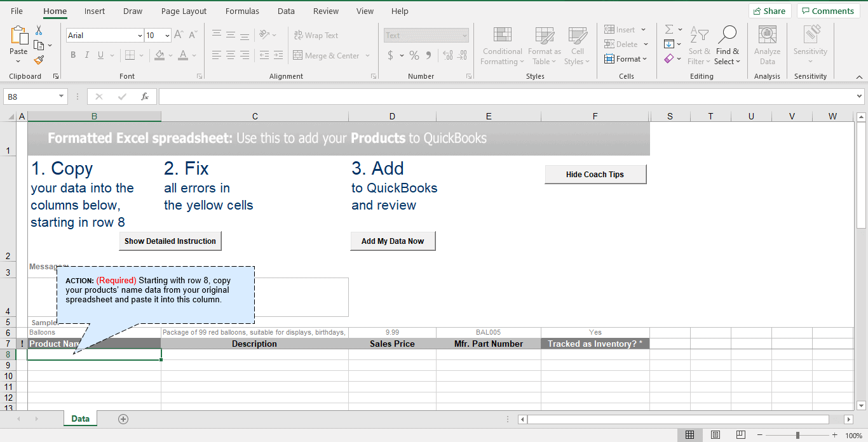Click the AutoSum sigma icon
Viewport: 868px width, 442px height.
point(669,30)
